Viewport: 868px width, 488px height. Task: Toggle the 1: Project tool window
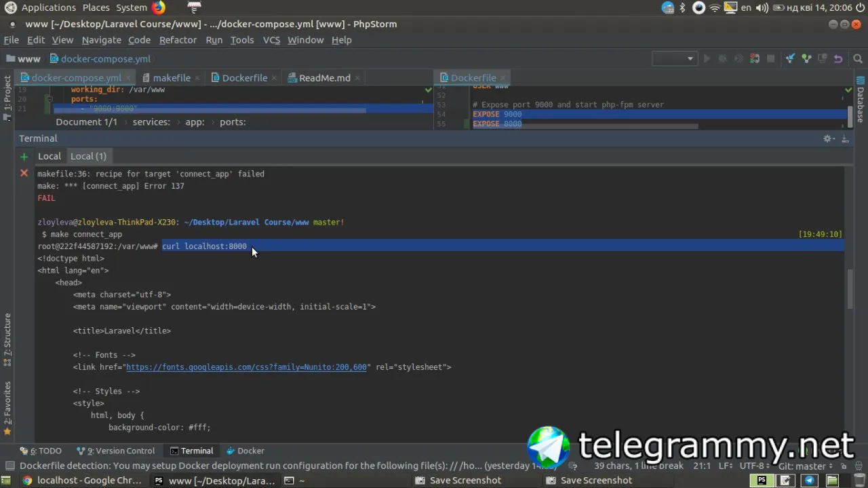pyautogui.click(x=7, y=94)
